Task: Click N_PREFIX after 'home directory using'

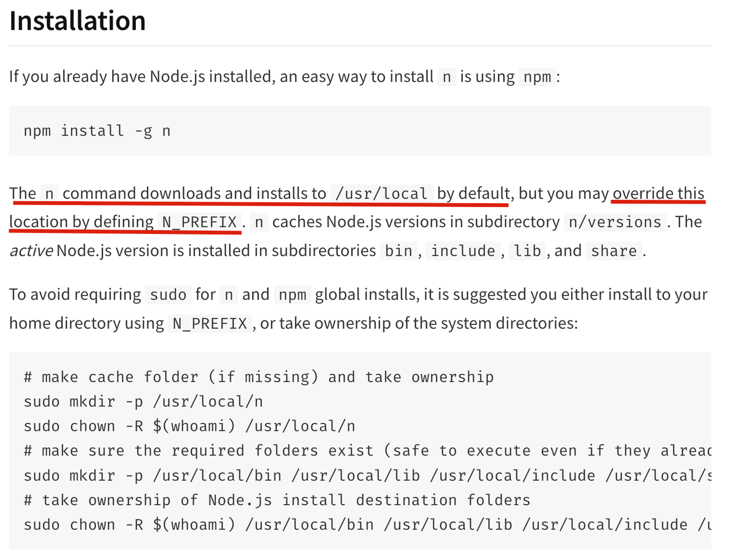Action: coord(209,323)
